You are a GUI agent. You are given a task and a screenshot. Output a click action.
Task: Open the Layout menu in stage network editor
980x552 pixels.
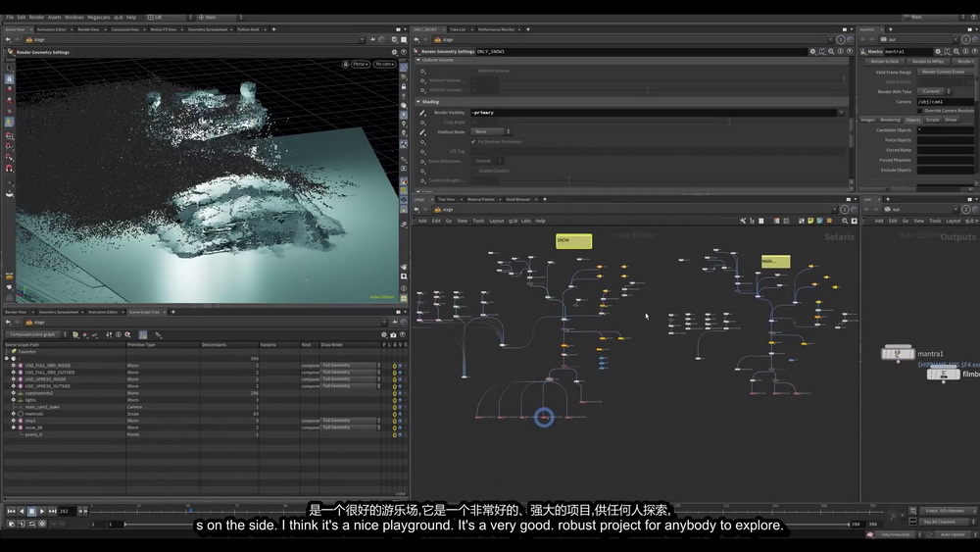point(496,221)
